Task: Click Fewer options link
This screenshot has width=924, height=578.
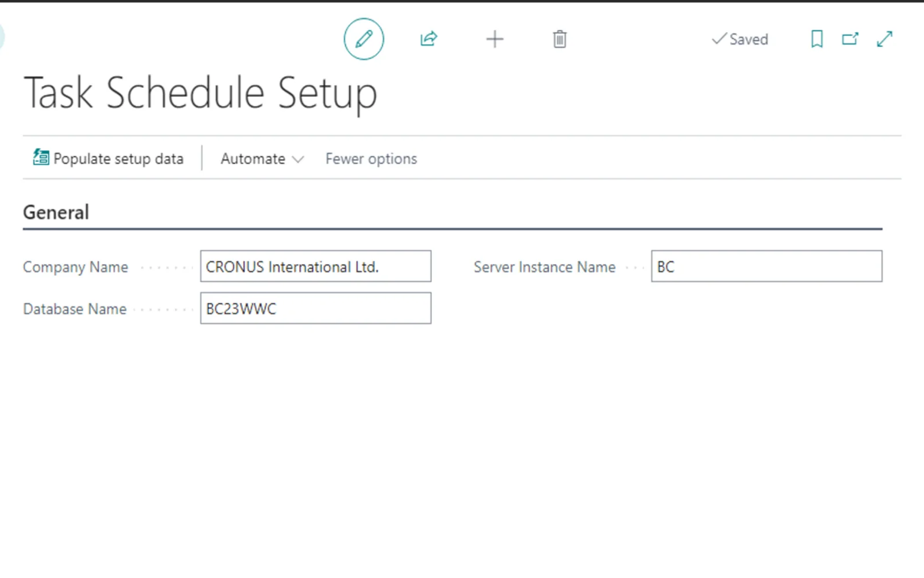Action: click(x=371, y=159)
